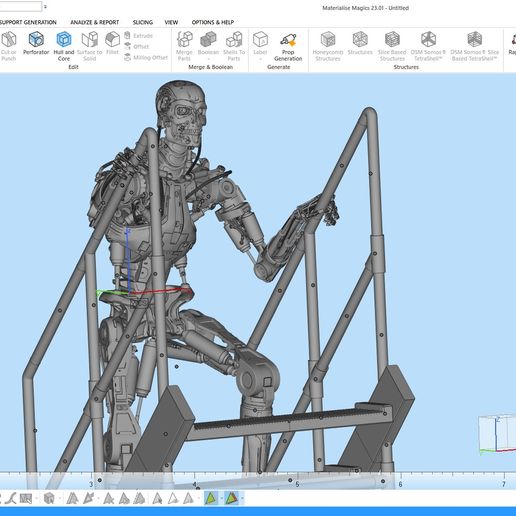The width and height of the screenshot is (516, 516).
Task: Select Honeycomb Structures tool
Action: [x=328, y=46]
